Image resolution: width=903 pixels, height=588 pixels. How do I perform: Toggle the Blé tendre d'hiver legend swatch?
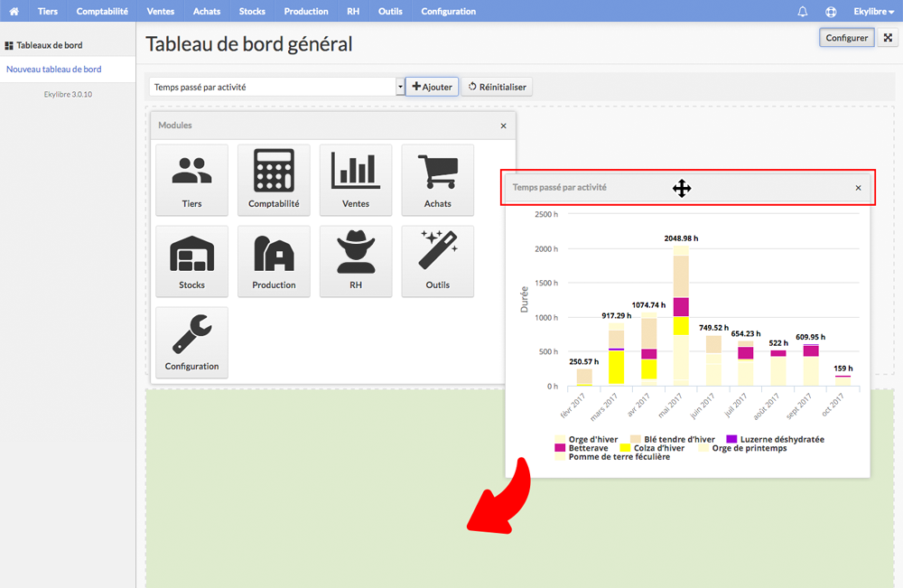tap(635, 439)
